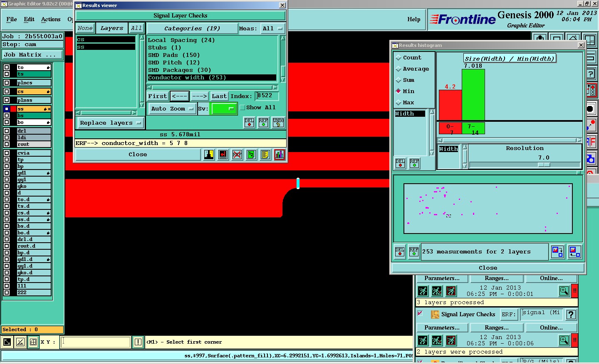Click DEL icon next to '253 measurements' text
This screenshot has width=599, height=364.
click(x=400, y=252)
